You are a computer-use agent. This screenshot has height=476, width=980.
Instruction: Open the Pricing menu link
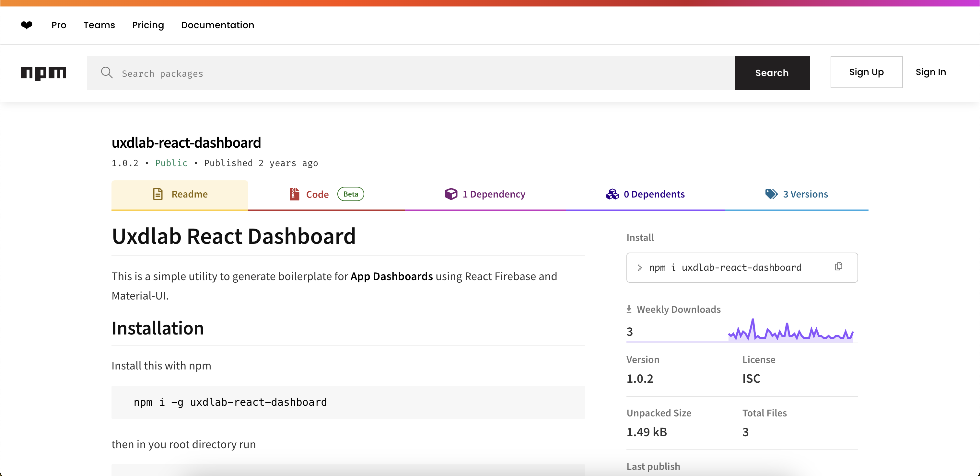point(147,25)
